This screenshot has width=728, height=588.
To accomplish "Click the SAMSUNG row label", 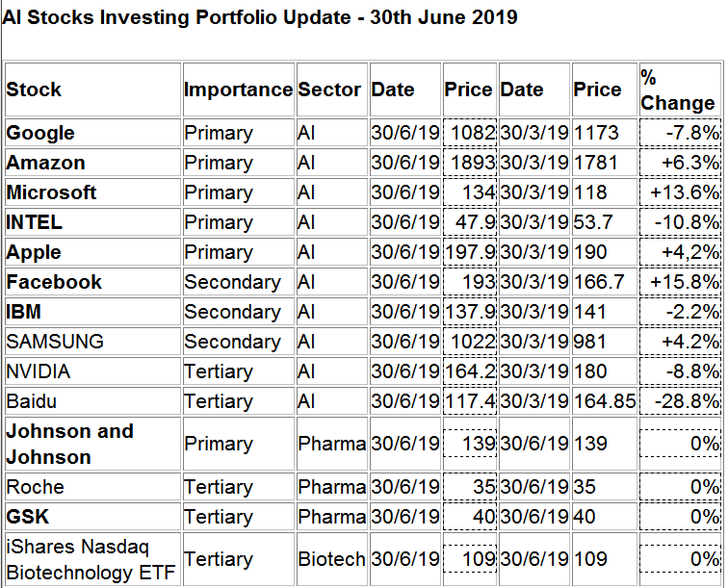I will (x=55, y=342).
